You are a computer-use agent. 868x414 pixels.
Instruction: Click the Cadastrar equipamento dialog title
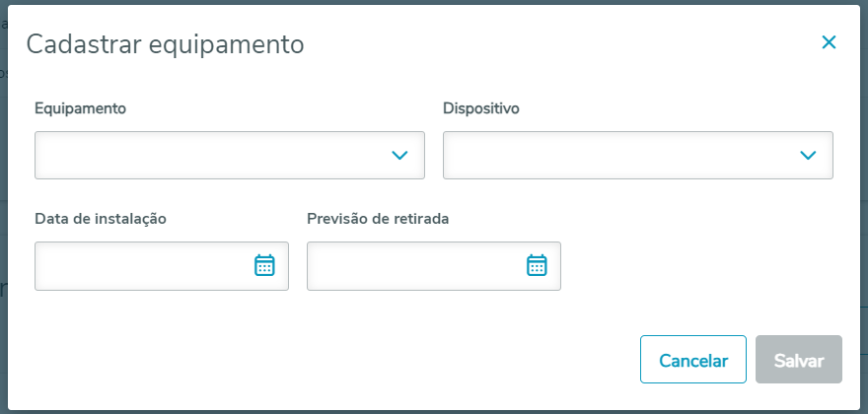[x=165, y=43]
